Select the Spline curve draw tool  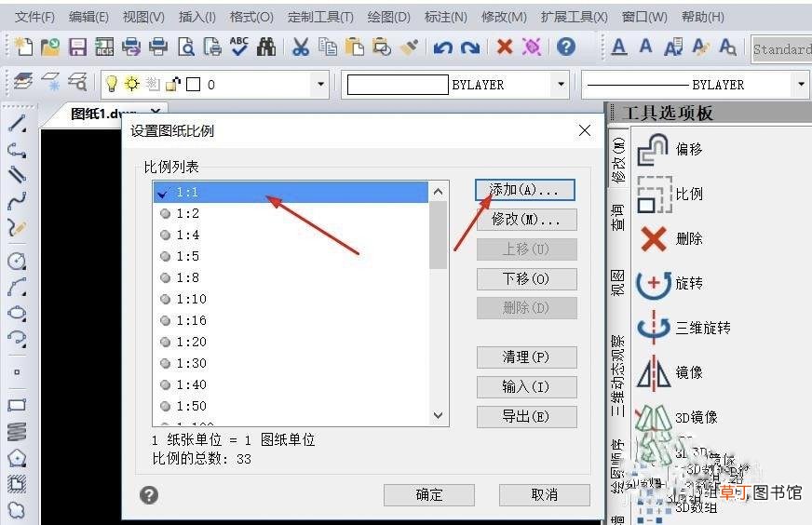17,200
